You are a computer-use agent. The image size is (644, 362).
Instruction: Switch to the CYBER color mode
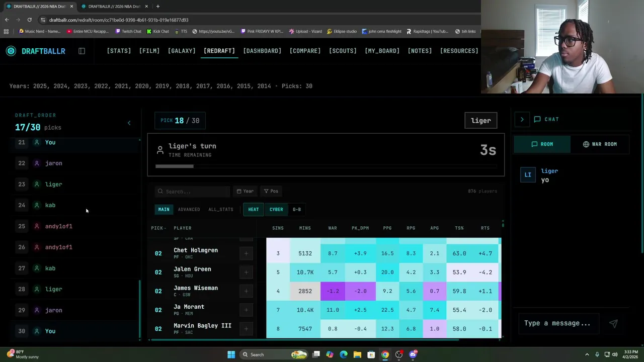pos(276,210)
